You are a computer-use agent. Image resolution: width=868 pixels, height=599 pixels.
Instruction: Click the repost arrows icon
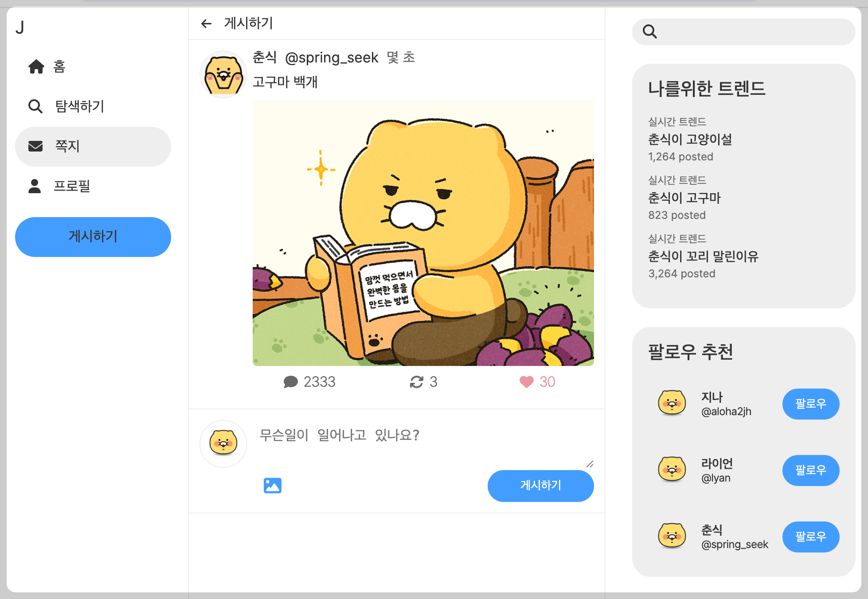coord(416,382)
